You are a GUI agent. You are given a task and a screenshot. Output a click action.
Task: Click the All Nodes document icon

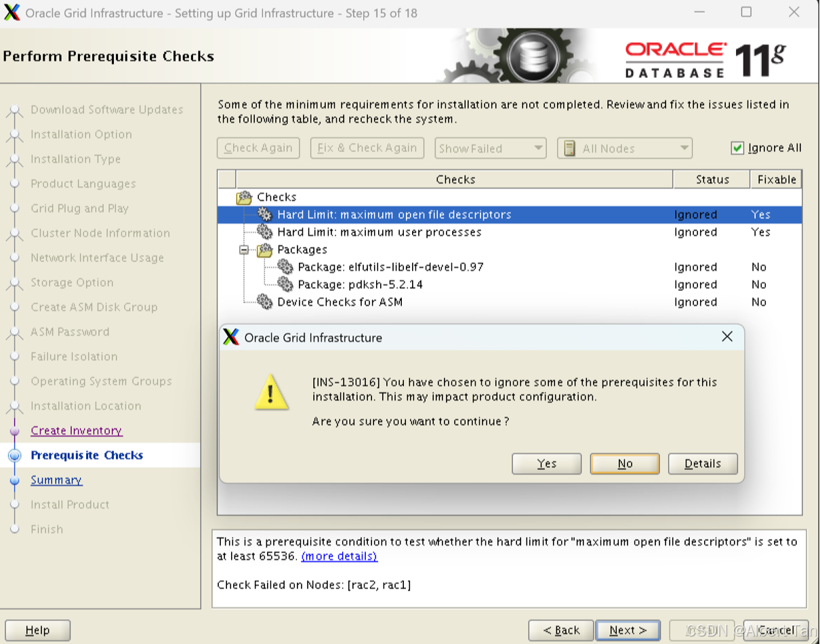point(569,148)
